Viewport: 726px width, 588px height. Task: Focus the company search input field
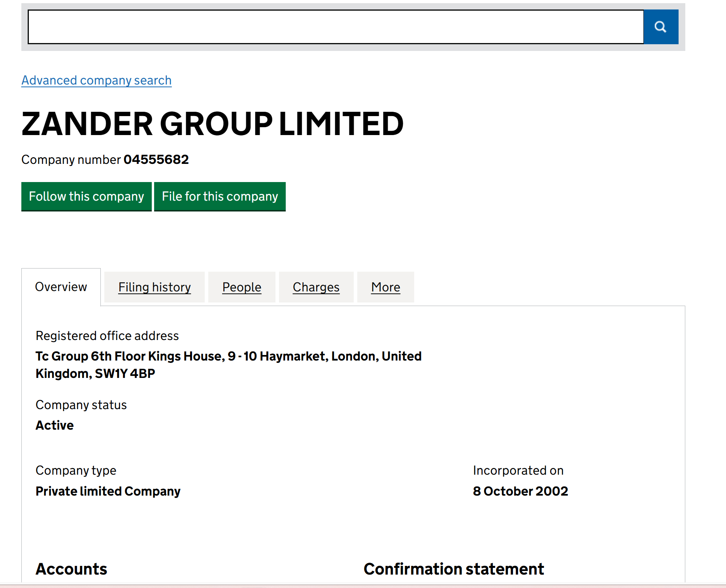[336, 27]
